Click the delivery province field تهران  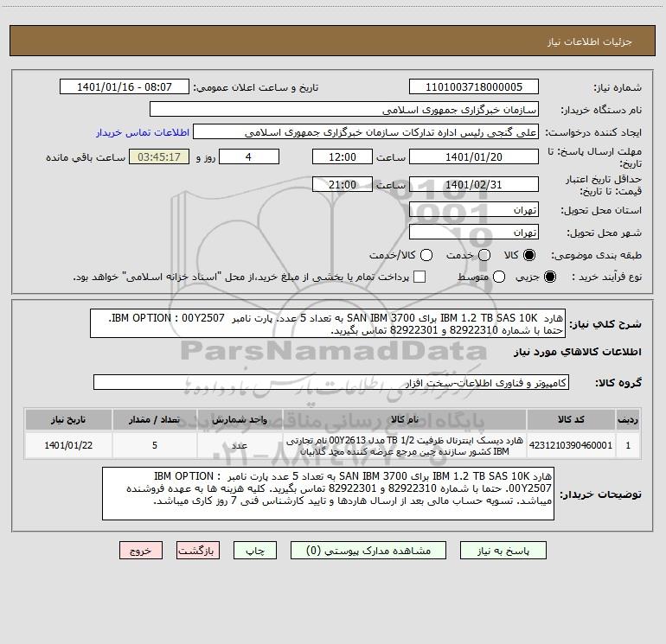(x=474, y=210)
